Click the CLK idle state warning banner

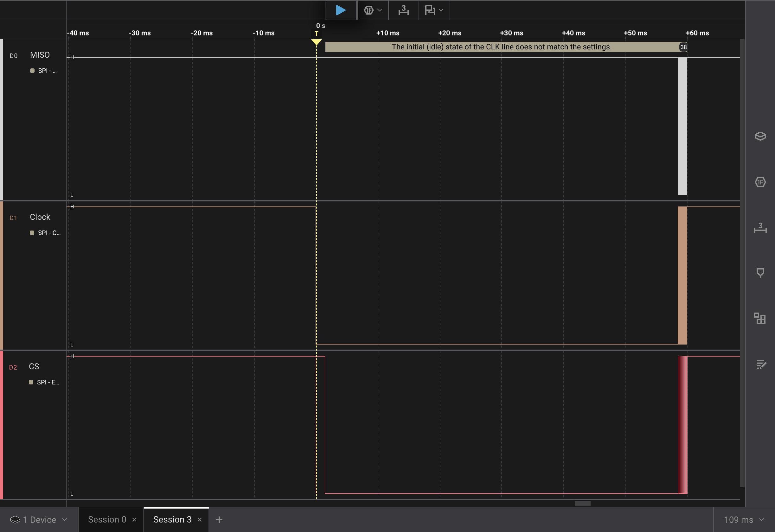[501, 47]
